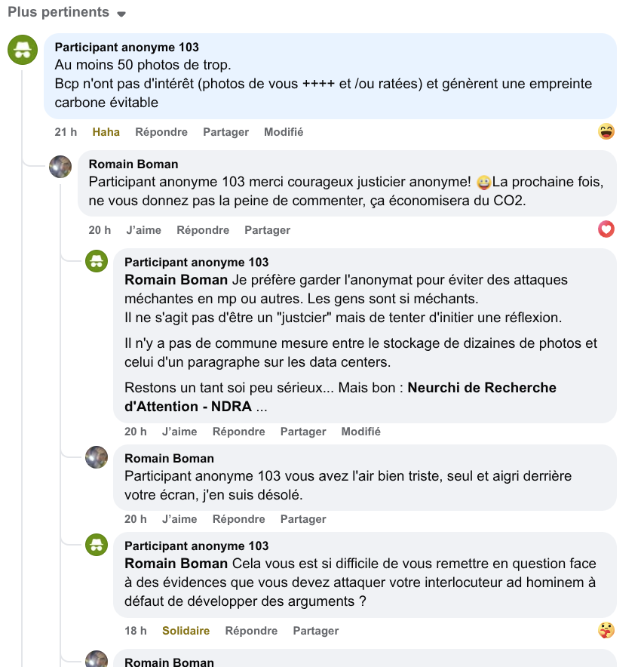Click Romain Boman's avatar beside 'air bien triste' reply
This screenshot has width=644, height=667.
coord(97,457)
